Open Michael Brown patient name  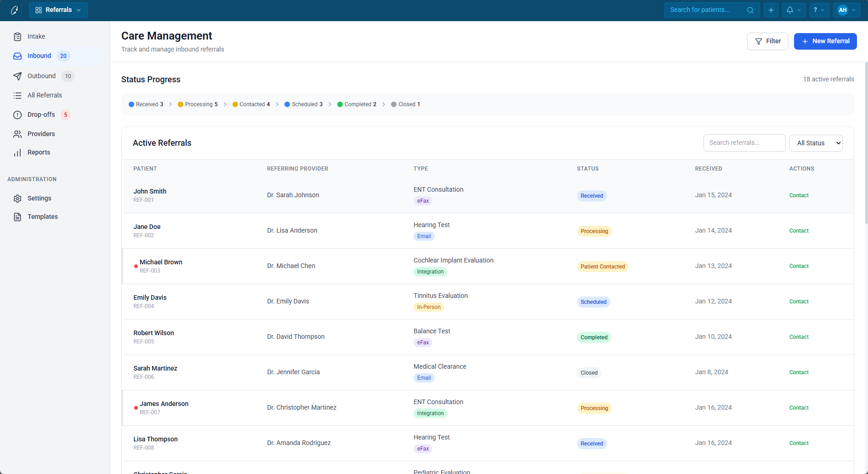click(x=161, y=262)
